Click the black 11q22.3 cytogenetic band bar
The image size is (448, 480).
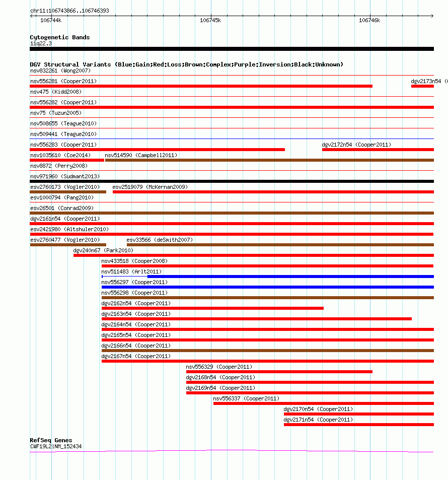232,49
